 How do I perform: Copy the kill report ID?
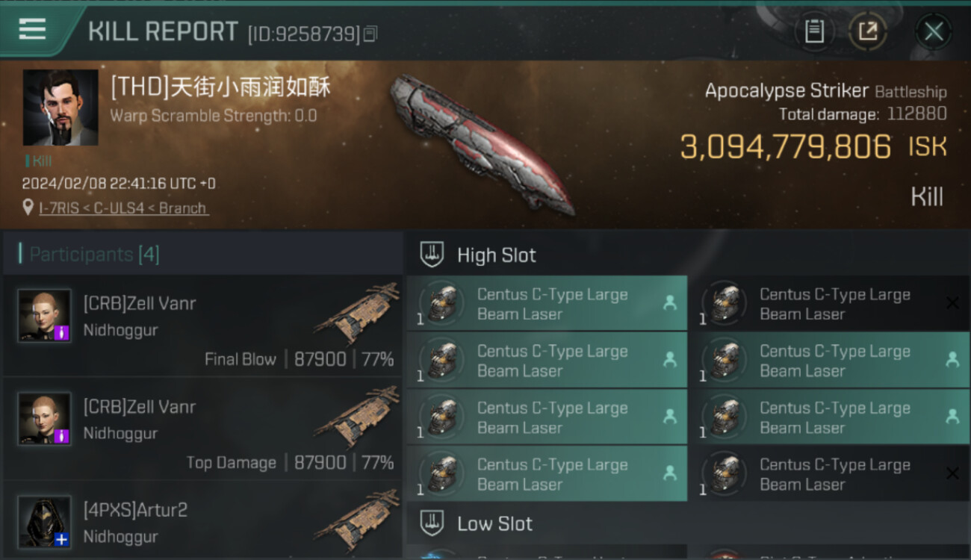(x=371, y=34)
